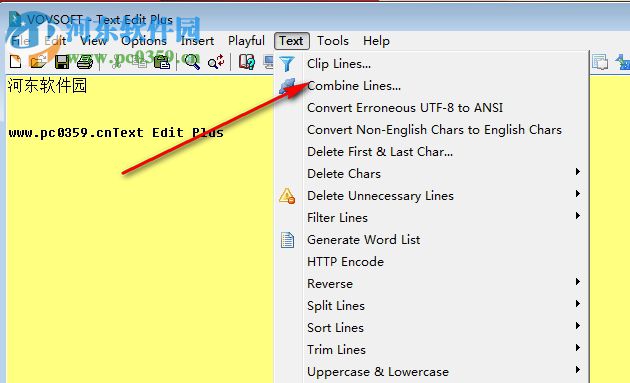Image resolution: width=630 pixels, height=383 pixels.
Task: Open the Edit menu
Action: (x=55, y=41)
